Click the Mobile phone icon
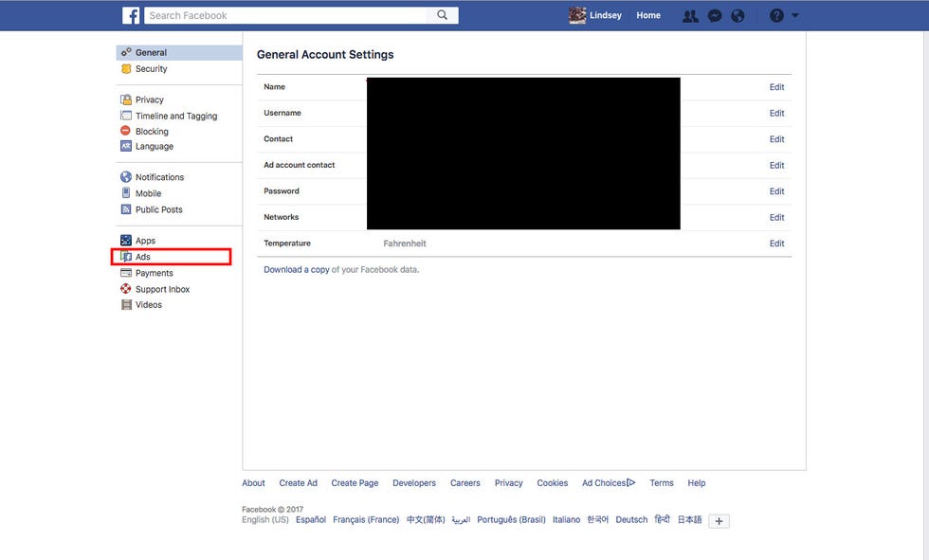 click(125, 193)
